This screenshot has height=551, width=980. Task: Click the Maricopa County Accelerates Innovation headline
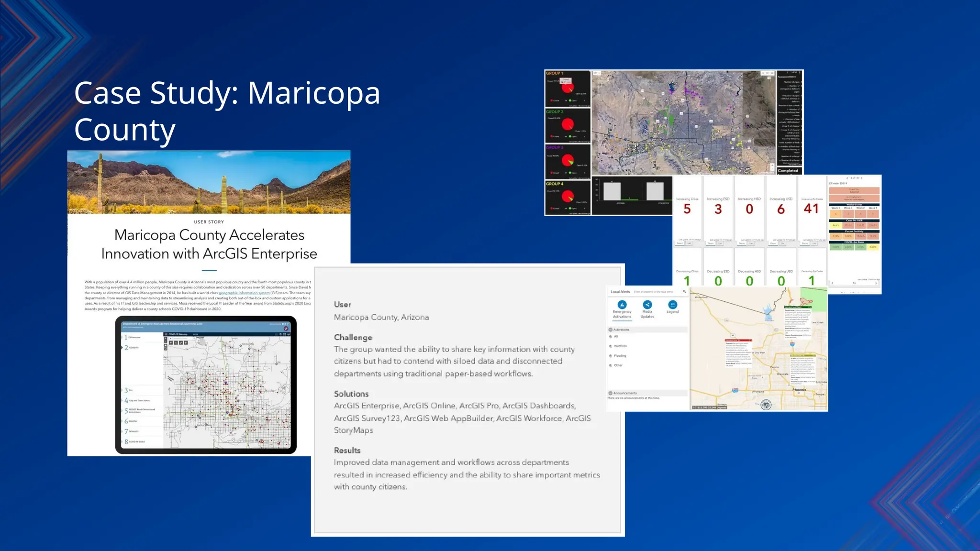209,244
